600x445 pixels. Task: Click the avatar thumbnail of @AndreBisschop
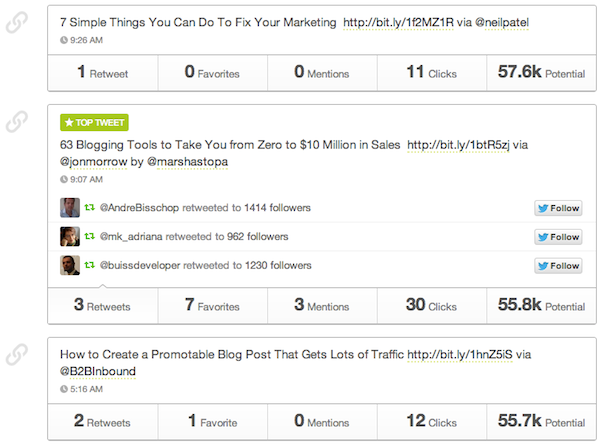(x=70, y=208)
